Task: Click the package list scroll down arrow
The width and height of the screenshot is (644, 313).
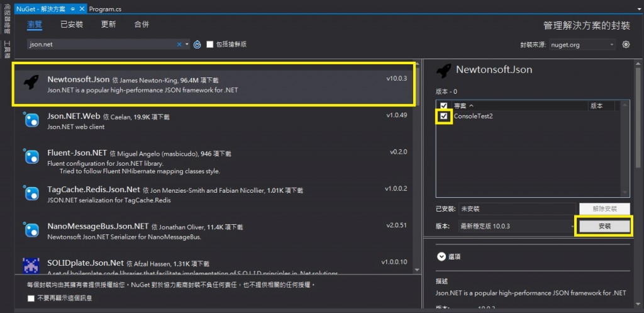Action: (418, 270)
